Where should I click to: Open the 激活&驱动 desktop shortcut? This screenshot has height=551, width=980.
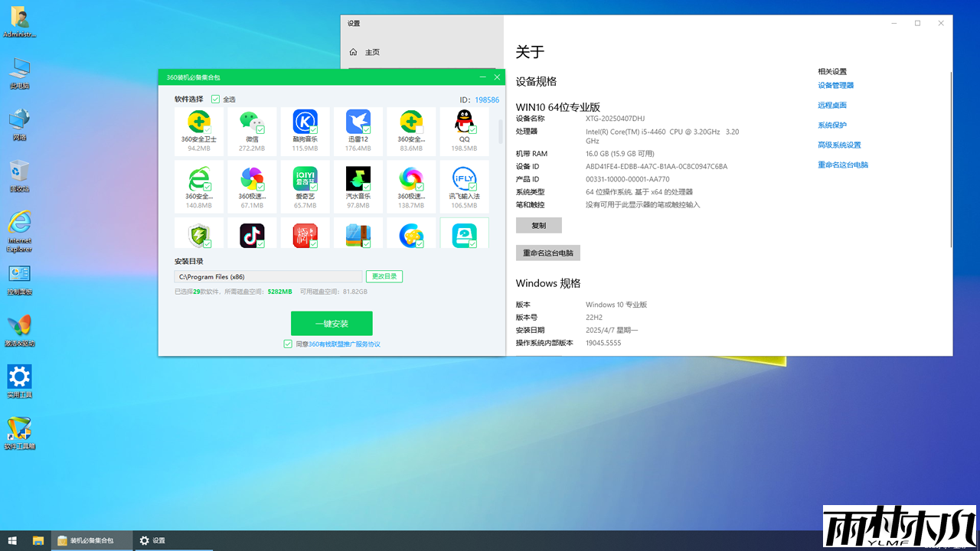19,331
